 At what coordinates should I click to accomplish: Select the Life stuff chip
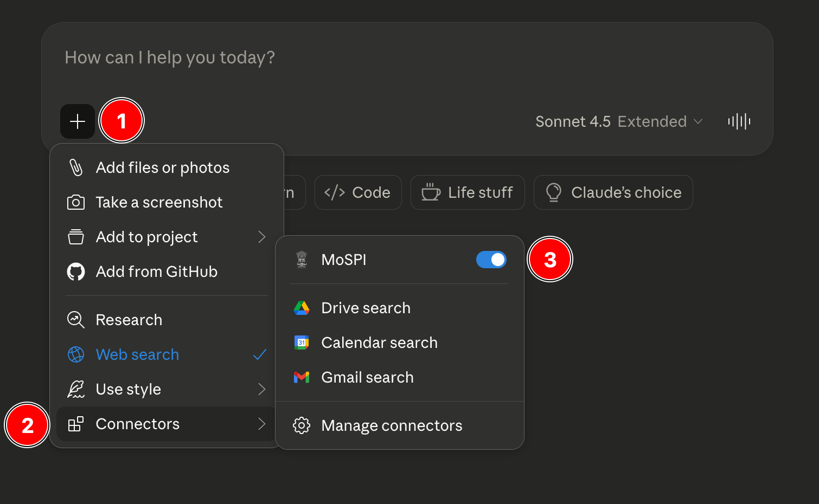point(468,193)
